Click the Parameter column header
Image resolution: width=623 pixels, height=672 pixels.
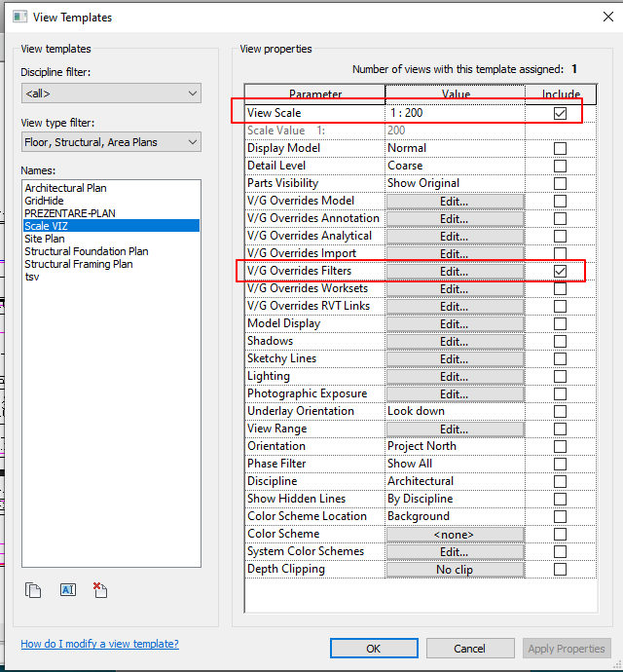coord(315,94)
